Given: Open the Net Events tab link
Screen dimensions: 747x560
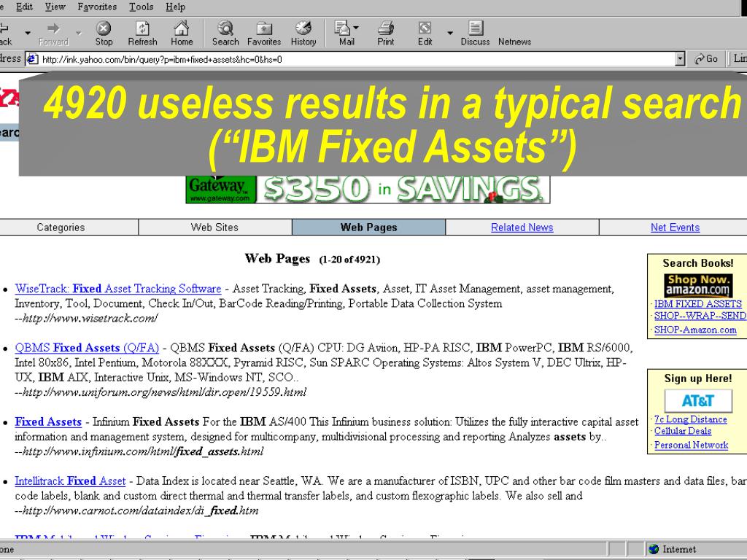Looking at the screenshot, I should (675, 227).
